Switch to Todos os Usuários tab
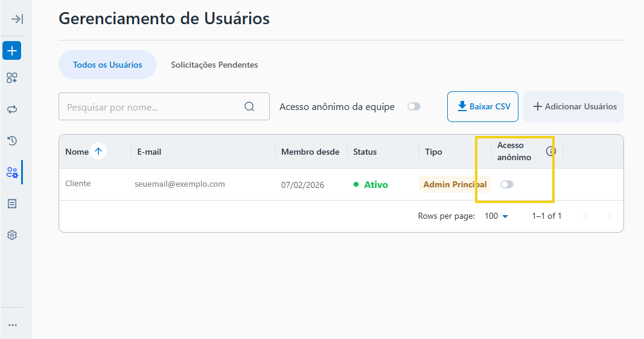644x339 pixels. pyautogui.click(x=107, y=65)
